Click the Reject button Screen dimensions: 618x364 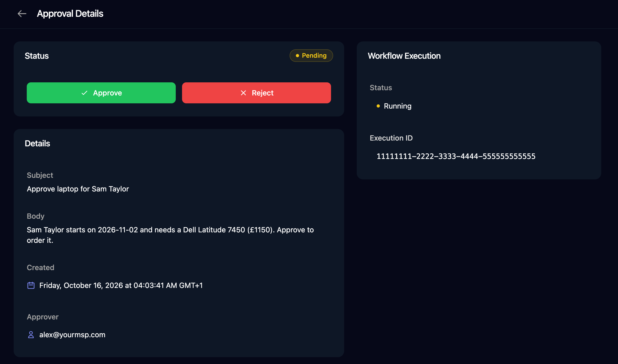(257, 93)
